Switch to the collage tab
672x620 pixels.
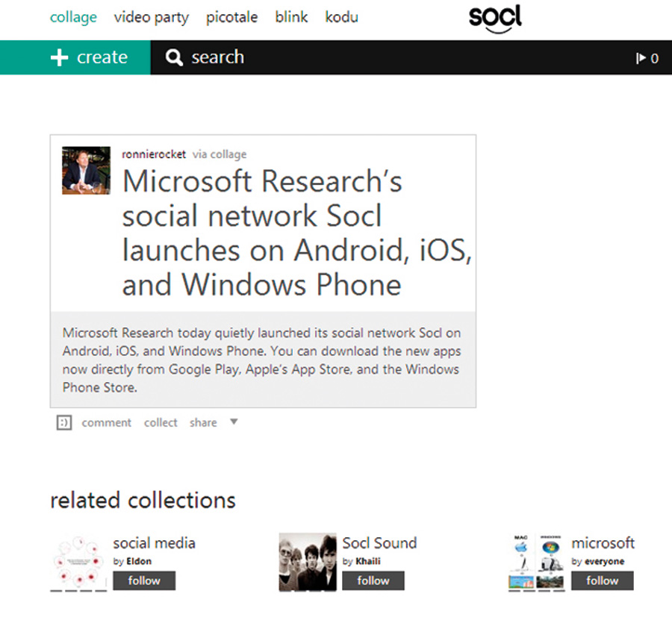click(x=73, y=18)
